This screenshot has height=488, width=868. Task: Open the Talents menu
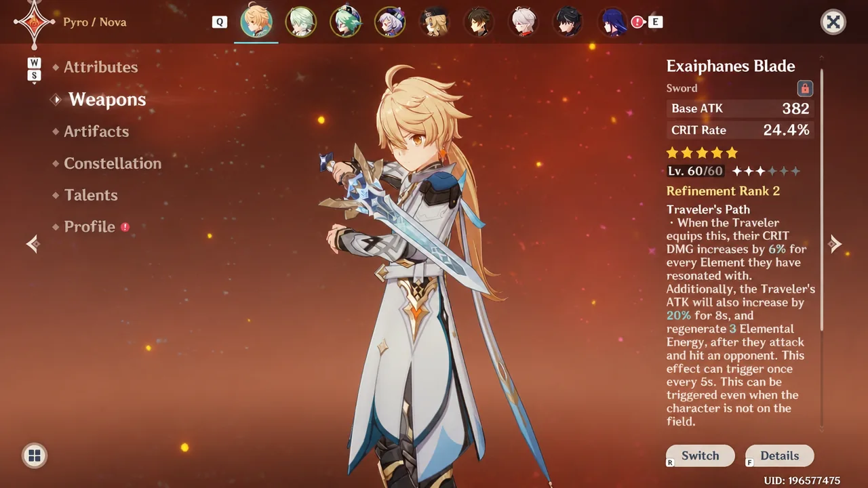[x=91, y=195]
